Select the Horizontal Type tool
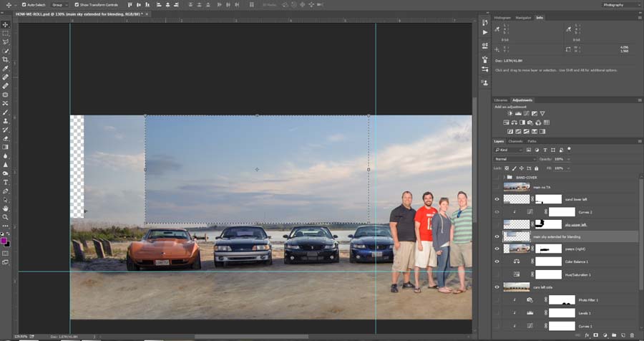 [x=5, y=182]
